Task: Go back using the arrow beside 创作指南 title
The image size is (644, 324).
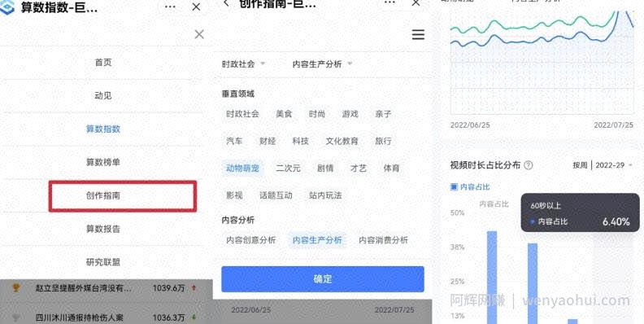Action: [x=226, y=3]
